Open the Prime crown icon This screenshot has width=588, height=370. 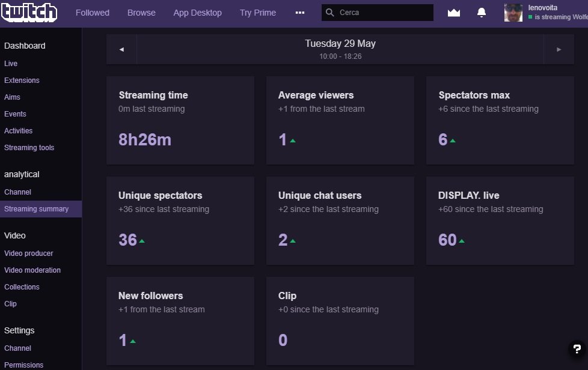454,13
